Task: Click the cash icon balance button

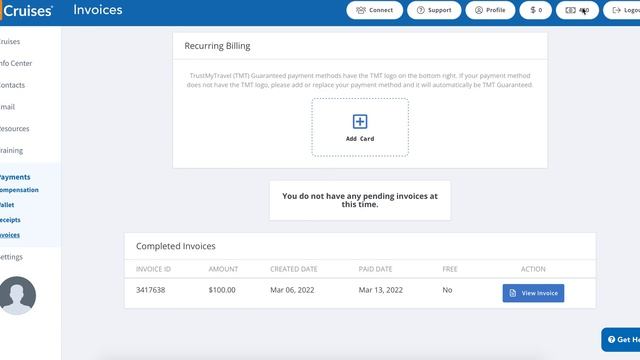Action: (x=577, y=10)
